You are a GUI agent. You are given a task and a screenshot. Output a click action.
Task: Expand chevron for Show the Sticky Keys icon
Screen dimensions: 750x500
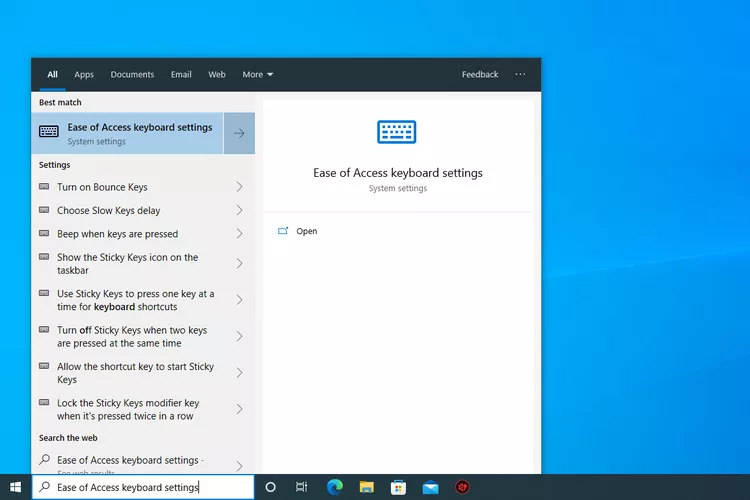pos(240,264)
